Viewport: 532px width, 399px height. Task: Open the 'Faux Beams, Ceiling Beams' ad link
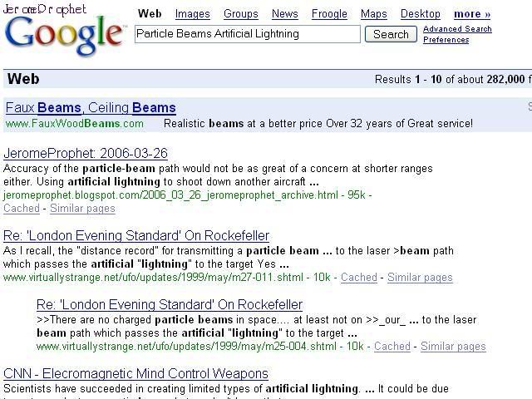[91, 107]
